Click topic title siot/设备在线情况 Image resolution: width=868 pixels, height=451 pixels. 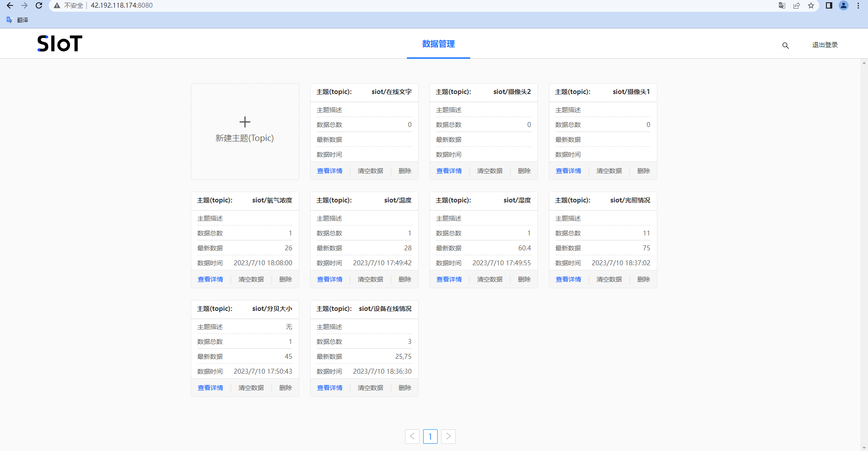tap(385, 309)
